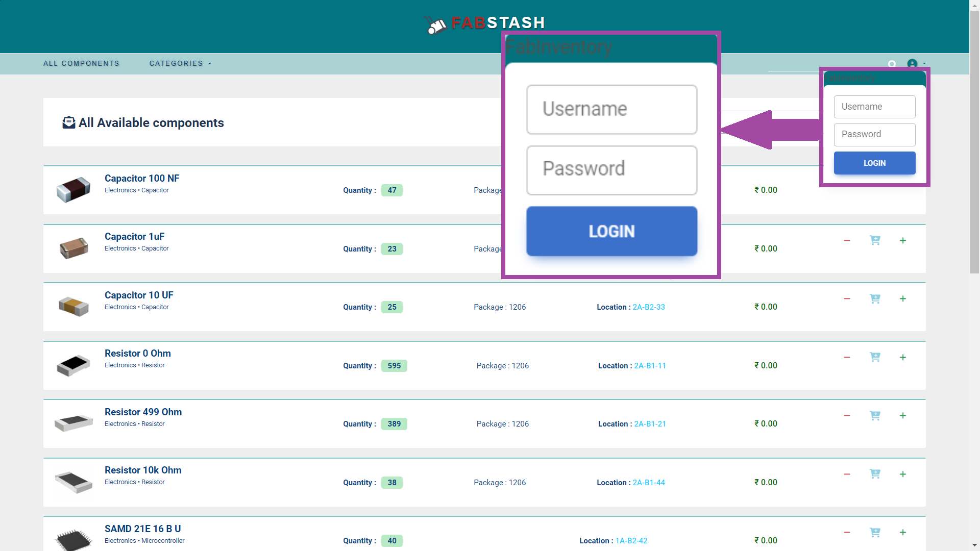
Task: Add Capacitor 1uF to cart
Action: pos(875,240)
